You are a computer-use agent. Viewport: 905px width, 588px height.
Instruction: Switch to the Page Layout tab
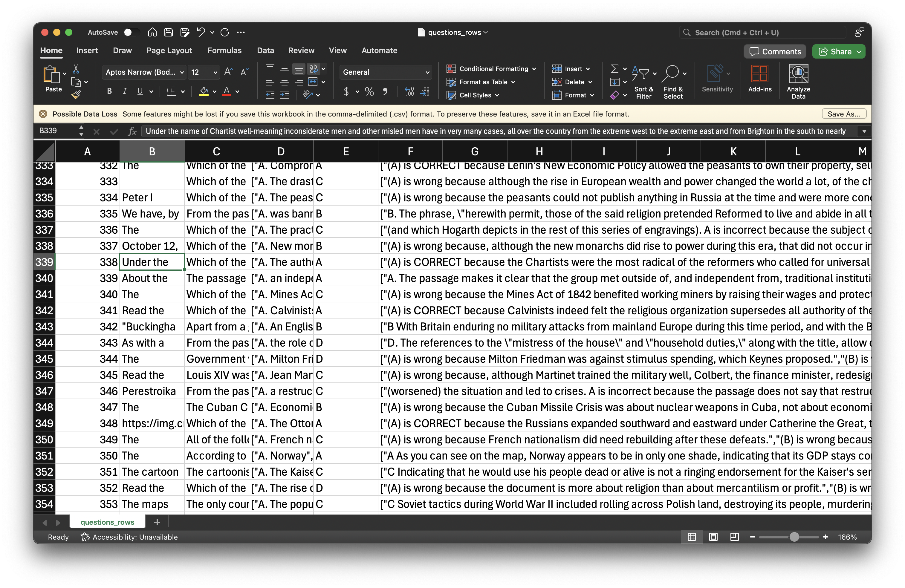coord(169,50)
